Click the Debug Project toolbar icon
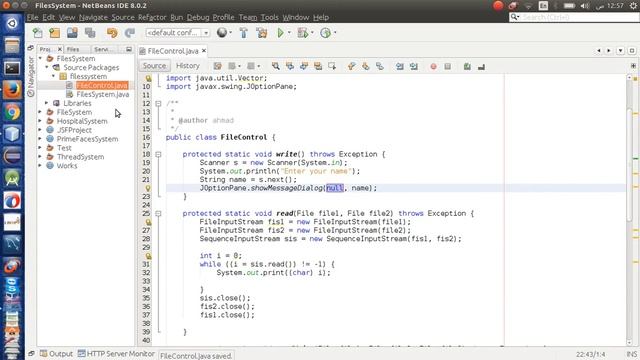Screen dimensions: 640x360 click(302, 33)
